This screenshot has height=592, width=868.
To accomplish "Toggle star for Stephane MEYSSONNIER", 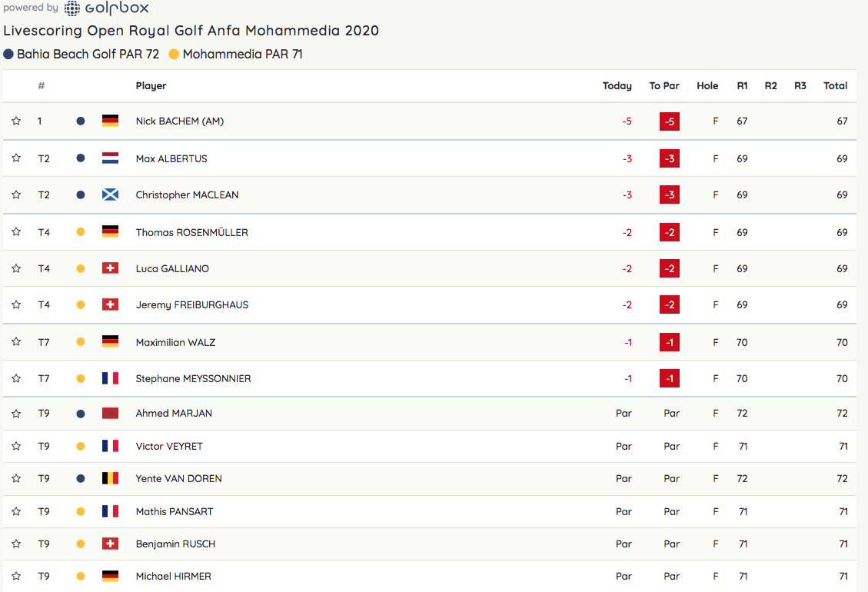I will pos(16,378).
